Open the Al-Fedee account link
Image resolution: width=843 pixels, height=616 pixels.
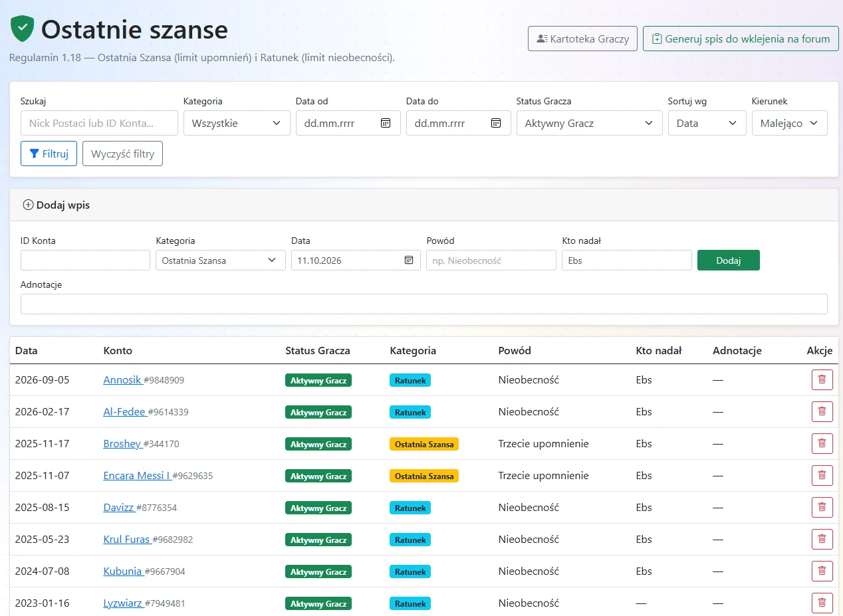pos(124,411)
